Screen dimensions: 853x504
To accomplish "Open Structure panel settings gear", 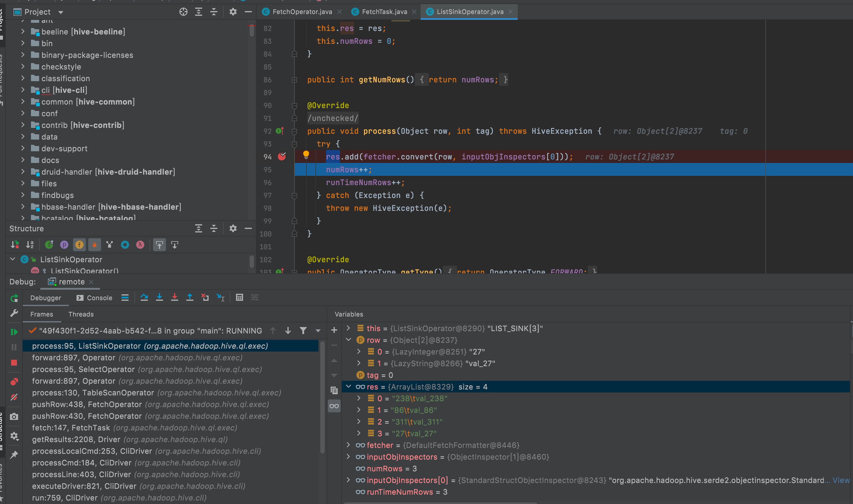I will coord(233,228).
